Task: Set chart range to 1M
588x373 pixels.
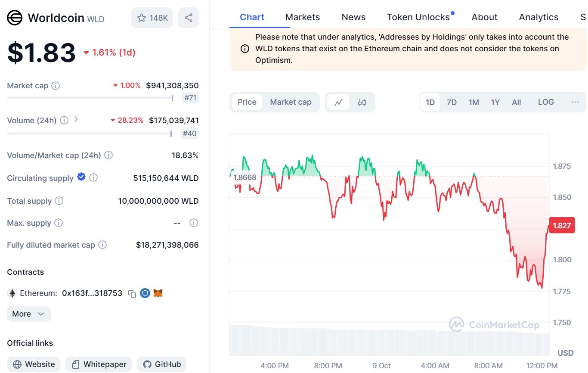Action: 473,103
